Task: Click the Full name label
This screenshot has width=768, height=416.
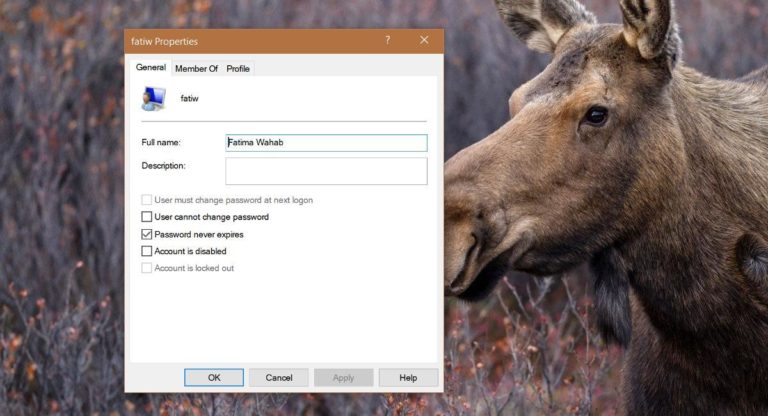Action: tap(161, 143)
